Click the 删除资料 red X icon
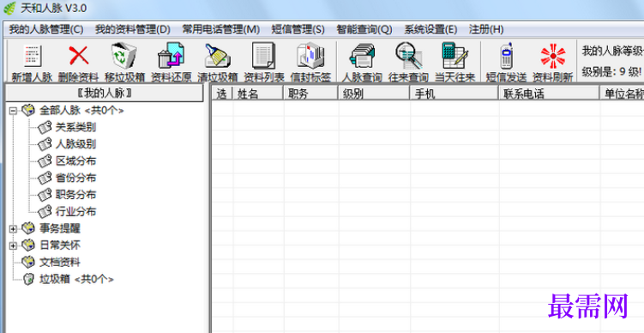 pos(78,56)
